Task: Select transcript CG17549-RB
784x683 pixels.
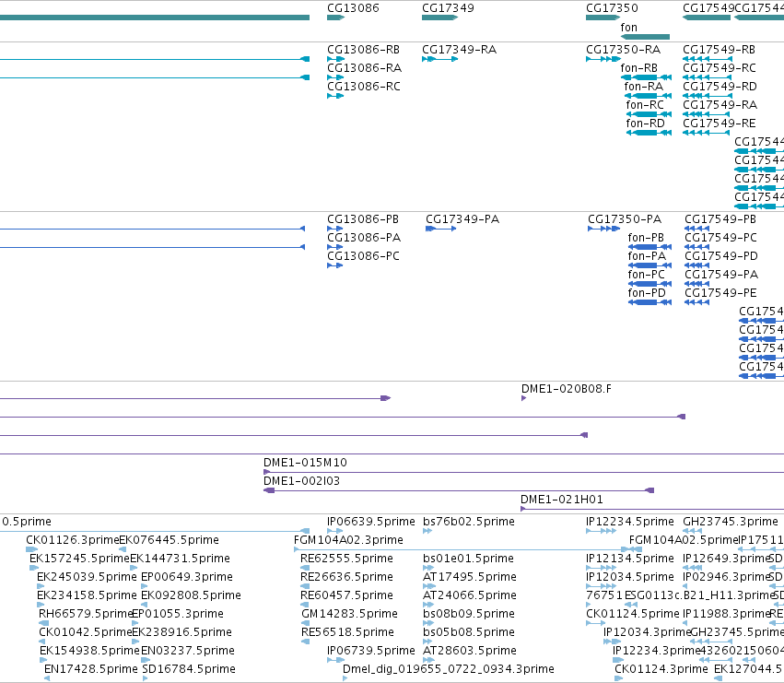Action: (x=719, y=50)
